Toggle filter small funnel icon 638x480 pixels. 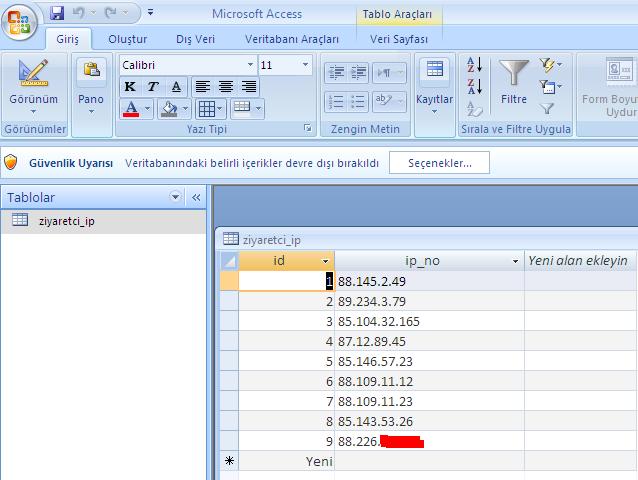(x=547, y=108)
